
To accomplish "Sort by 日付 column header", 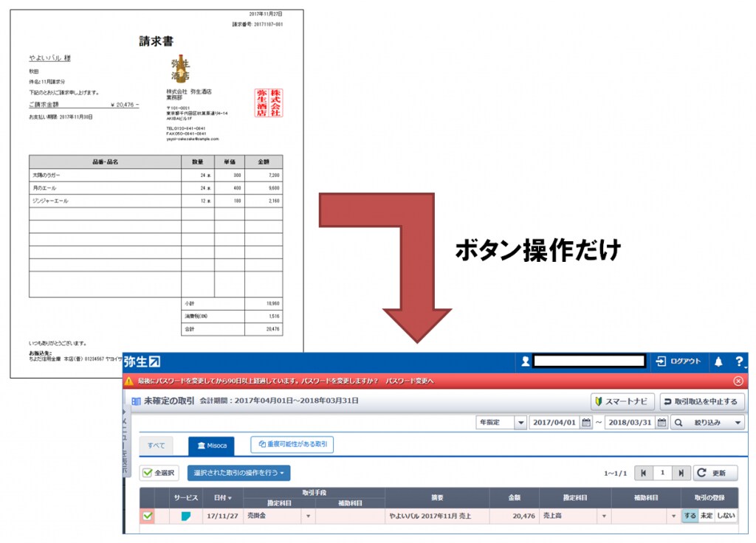I will (x=223, y=498).
